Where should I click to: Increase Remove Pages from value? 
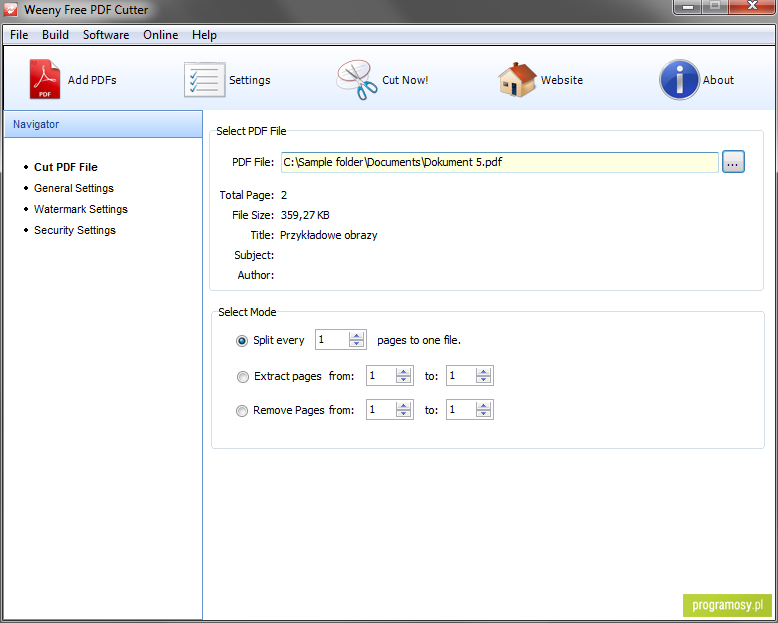click(403, 406)
